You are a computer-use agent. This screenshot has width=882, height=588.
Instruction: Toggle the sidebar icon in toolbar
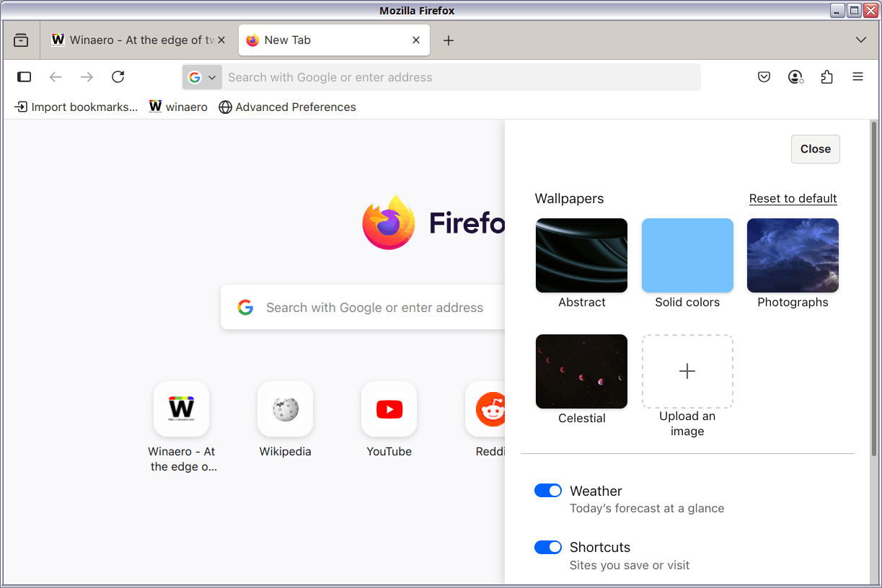pos(25,77)
